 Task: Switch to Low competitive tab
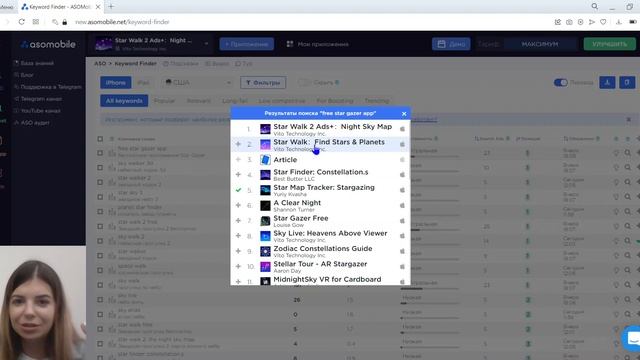coord(282,101)
